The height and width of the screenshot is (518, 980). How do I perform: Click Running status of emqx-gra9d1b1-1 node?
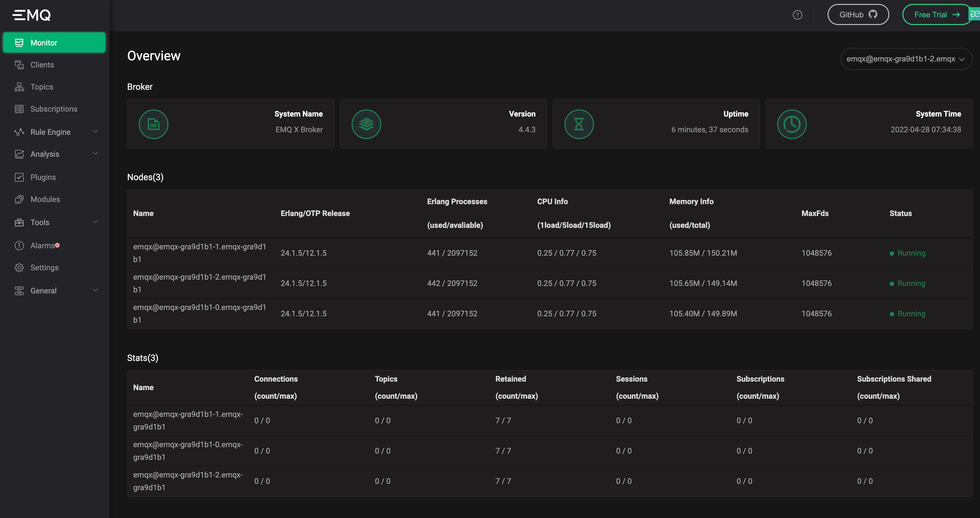pyautogui.click(x=907, y=253)
